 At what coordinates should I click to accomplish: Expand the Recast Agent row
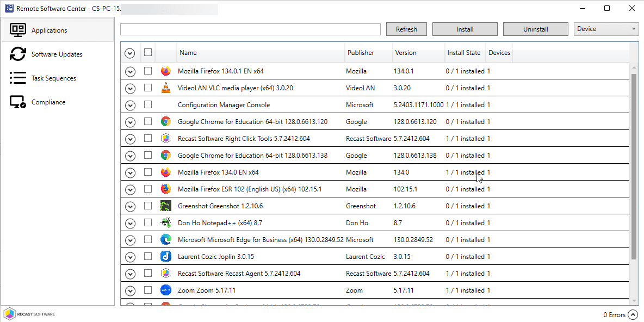(130, 274)
